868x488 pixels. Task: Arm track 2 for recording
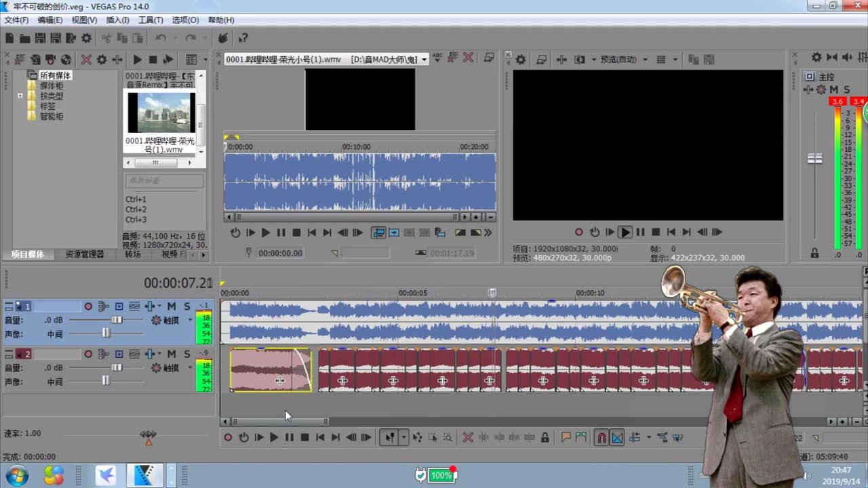pos(88,354)
